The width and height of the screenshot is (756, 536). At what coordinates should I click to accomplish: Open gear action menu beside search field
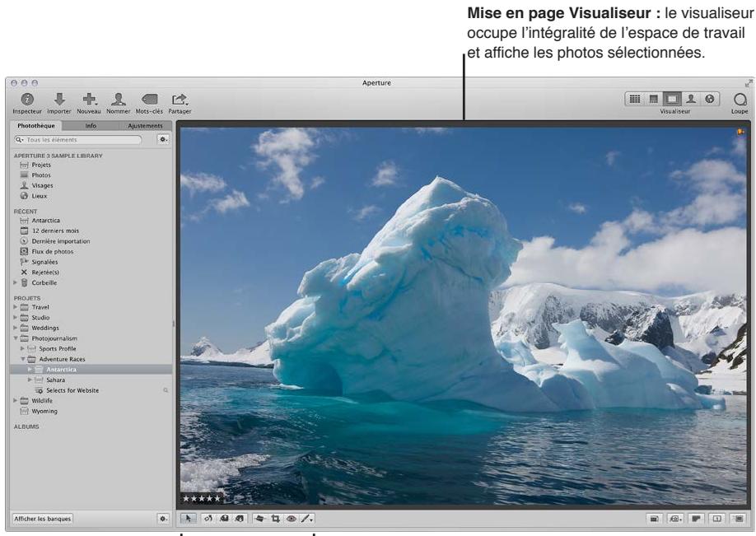coord(163,139)
